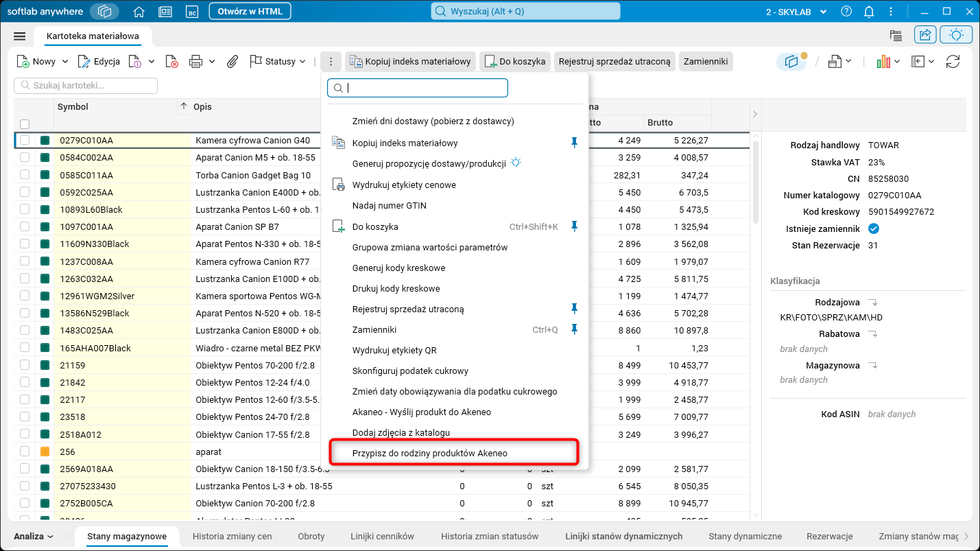
Task: Click the side panel arrow icon
Action: pyautogui.click(x=918, y=62)
